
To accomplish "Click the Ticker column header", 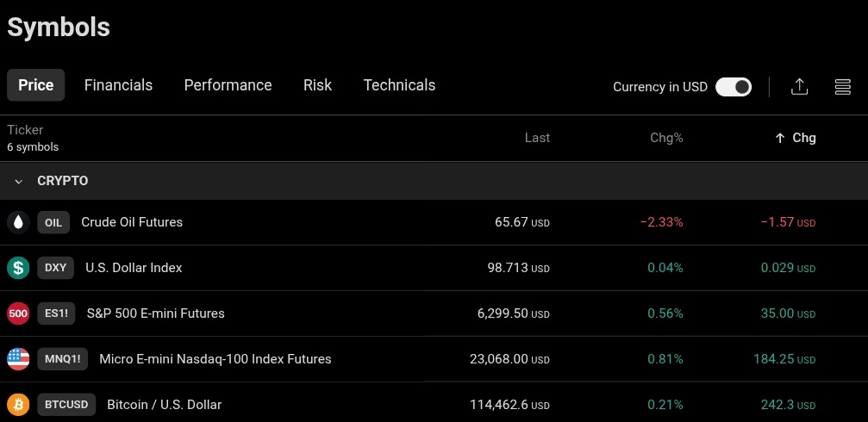I will click(x=25, y=130).
